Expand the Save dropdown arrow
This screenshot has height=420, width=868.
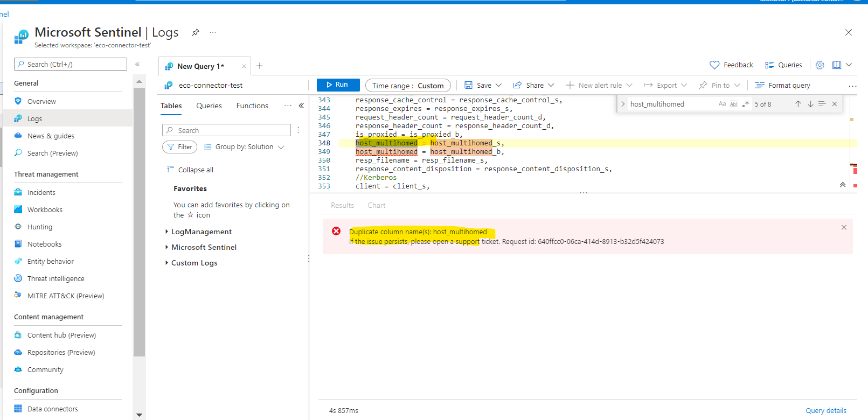click(x=498, y=85)
